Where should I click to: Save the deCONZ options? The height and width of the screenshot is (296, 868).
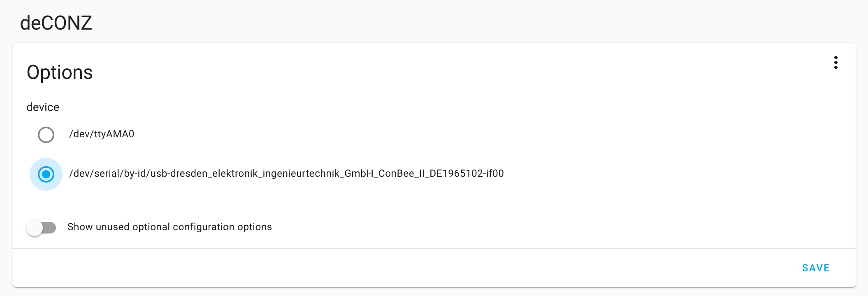click(x=816, y=268)
